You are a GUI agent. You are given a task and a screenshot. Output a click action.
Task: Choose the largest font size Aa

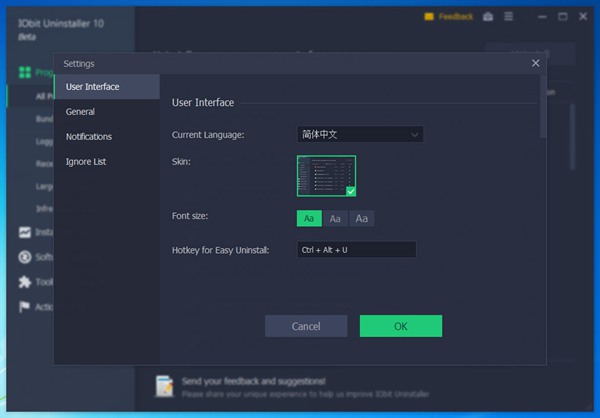(x=362, y=219)
